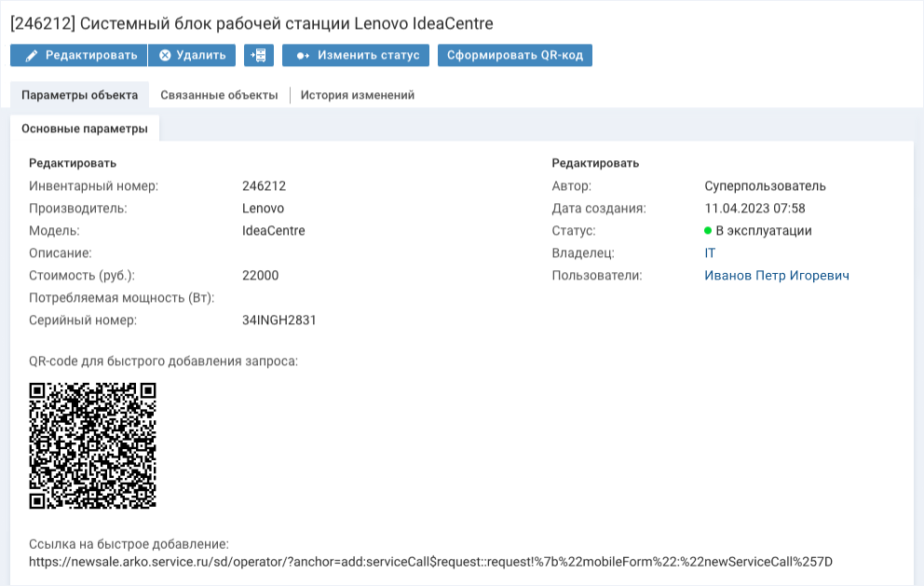Click the Описание label
Screen dimensions: 924x586
click(x=61, y=252)
